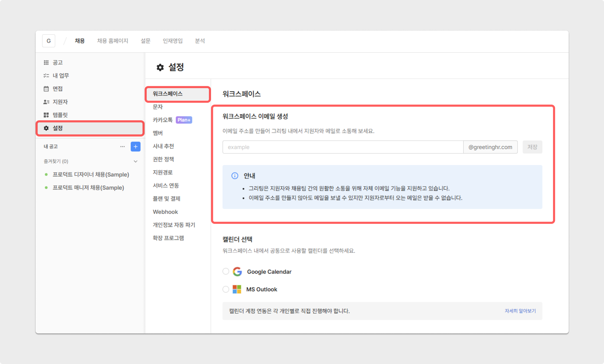
Task: Collapse the 즐겨찾기 (0) chevron
Action: 135,161
